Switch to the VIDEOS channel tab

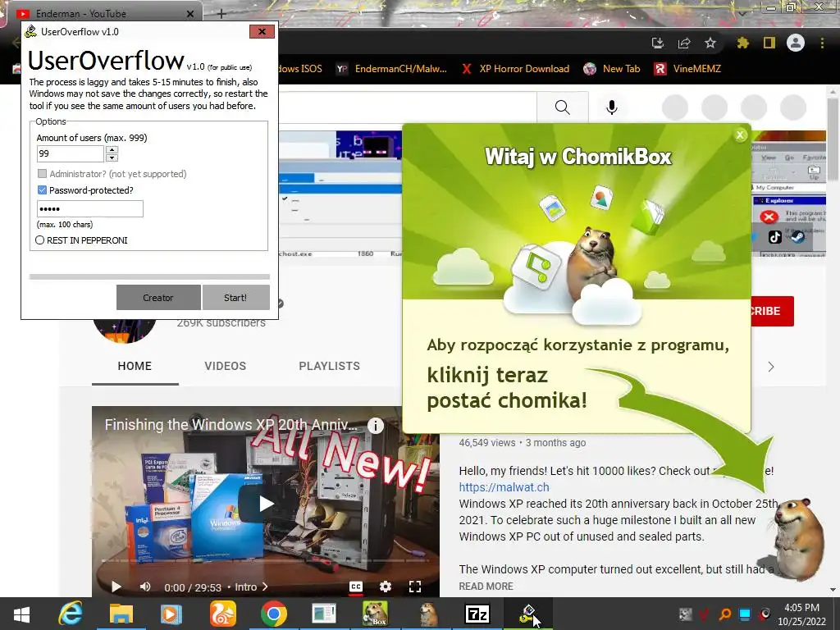click(x=225, y=366)
